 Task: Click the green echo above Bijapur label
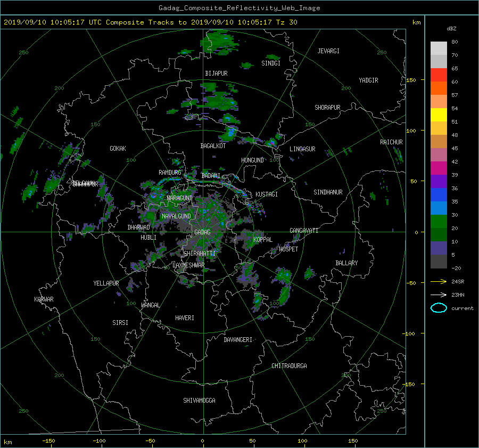tap(219, 43)
